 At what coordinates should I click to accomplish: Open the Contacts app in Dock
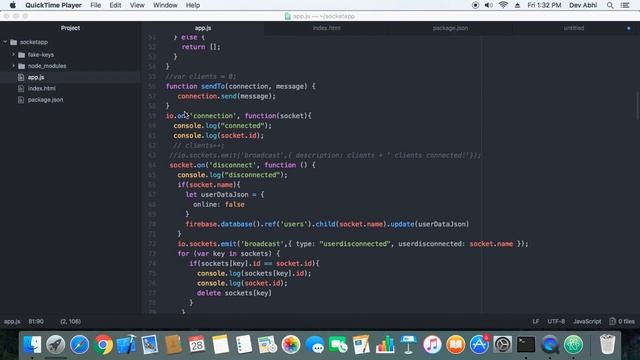click(173, 345)
